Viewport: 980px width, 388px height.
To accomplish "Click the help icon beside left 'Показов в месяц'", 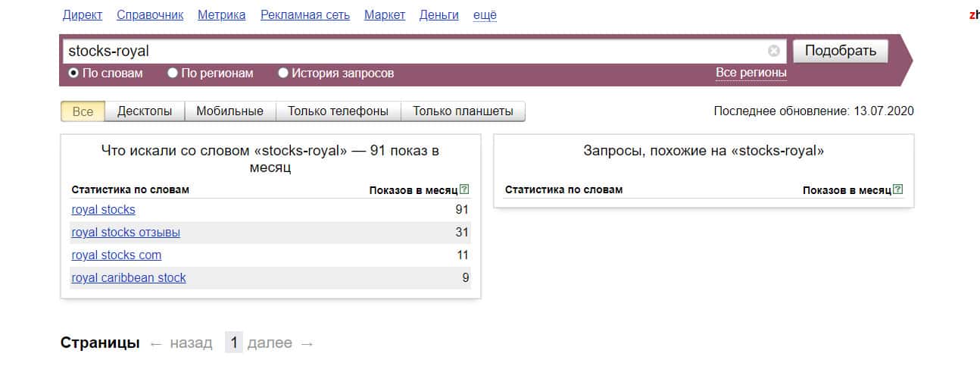I will click(464, 189).
